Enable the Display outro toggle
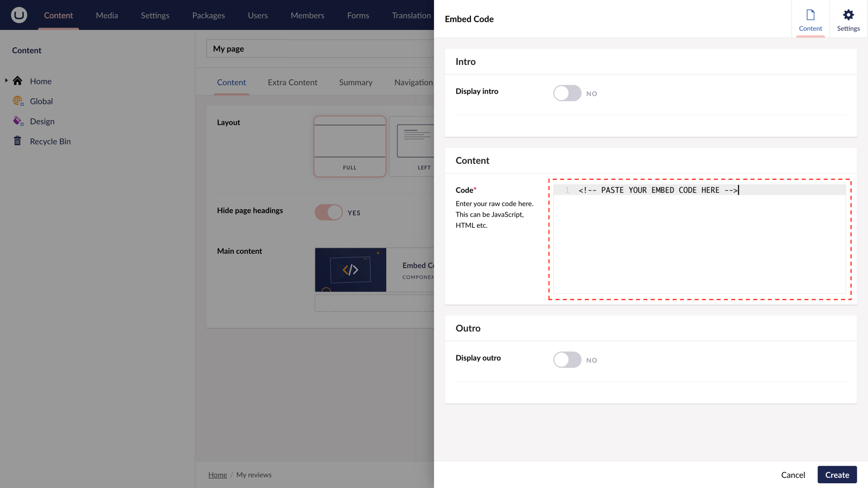 pos(567,359)
